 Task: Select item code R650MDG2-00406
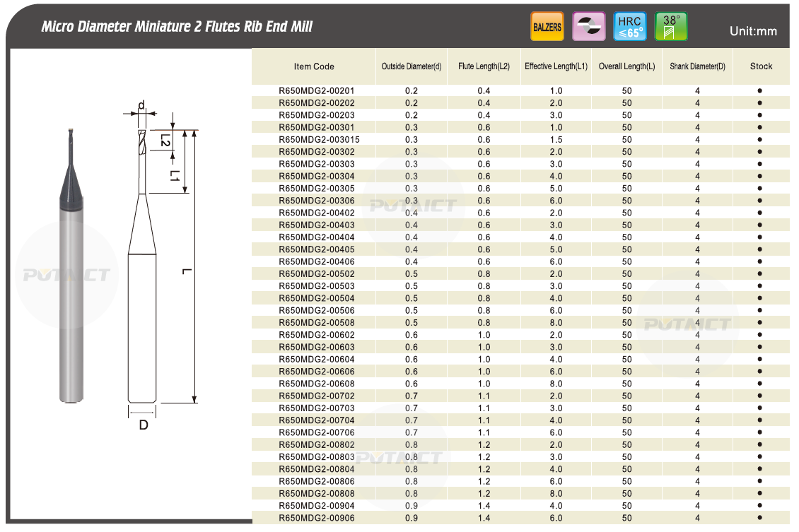pos(317,261)
